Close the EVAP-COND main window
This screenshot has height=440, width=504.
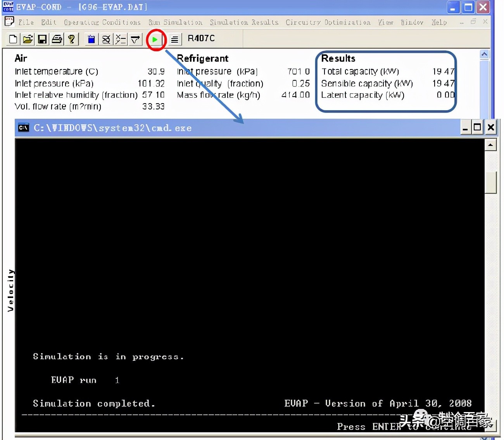(x=483, y=7)
